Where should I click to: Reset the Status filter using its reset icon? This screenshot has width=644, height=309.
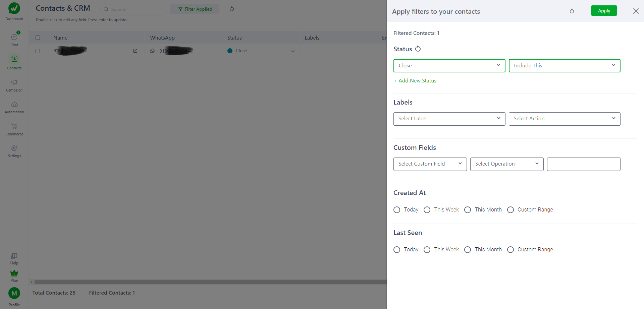pyautogui.click(x=418, y=49)
